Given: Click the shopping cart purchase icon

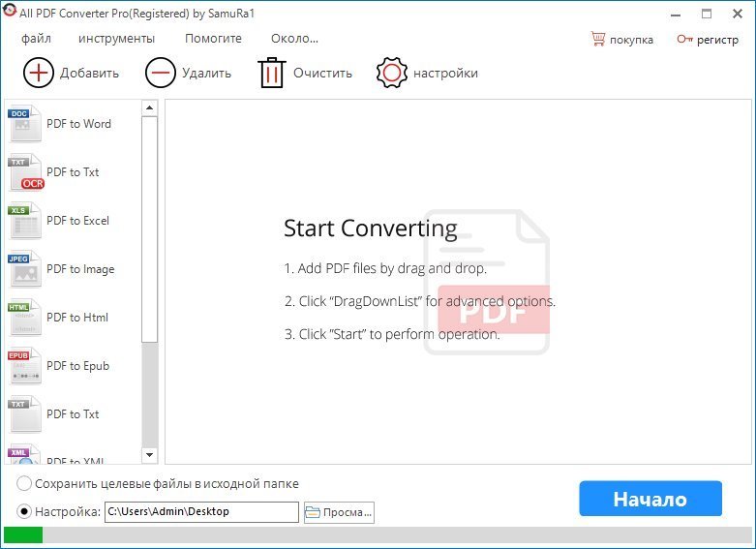Looking at the screenshot, I should pos(598,39).
